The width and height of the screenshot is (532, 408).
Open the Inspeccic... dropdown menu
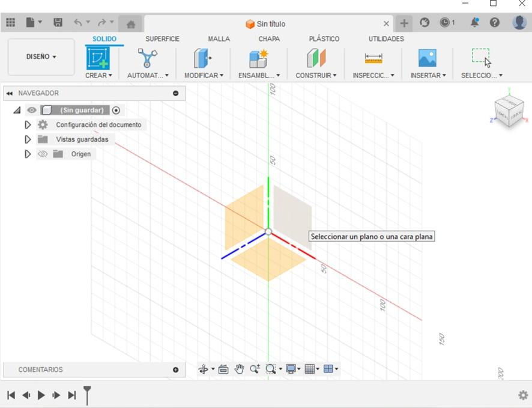tap(373, 75)
